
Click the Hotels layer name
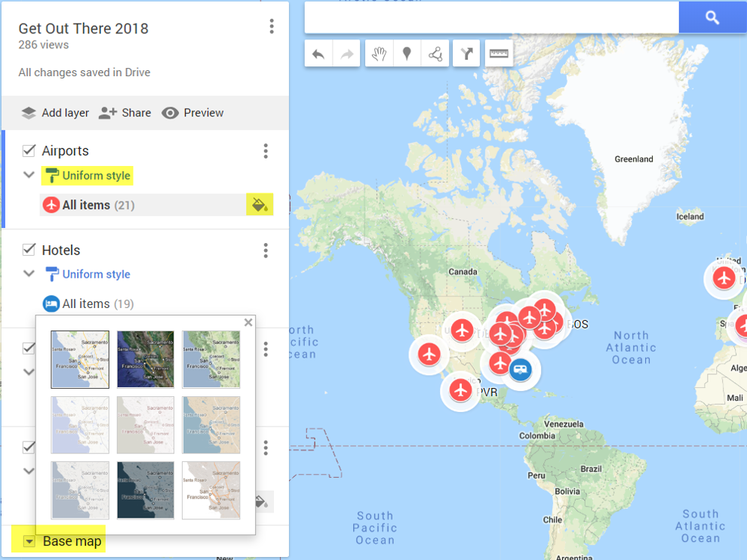click(61, 251)
